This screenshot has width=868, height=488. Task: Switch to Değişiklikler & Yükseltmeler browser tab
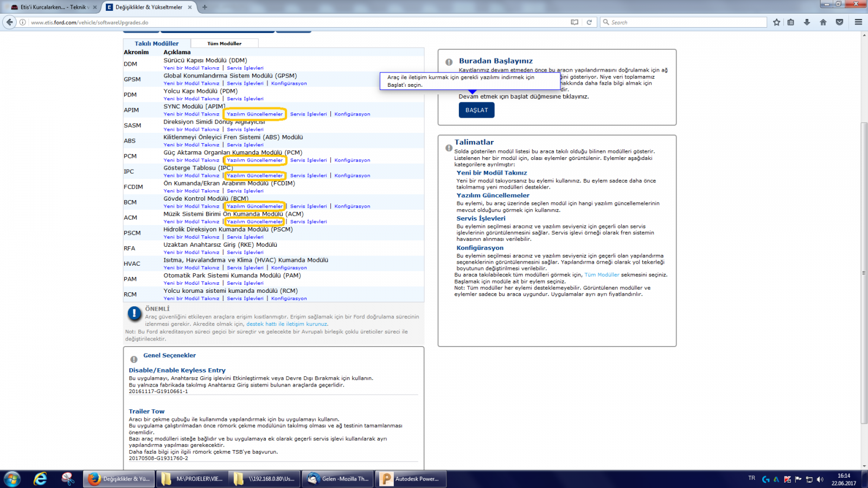click(x=148, y=7)
